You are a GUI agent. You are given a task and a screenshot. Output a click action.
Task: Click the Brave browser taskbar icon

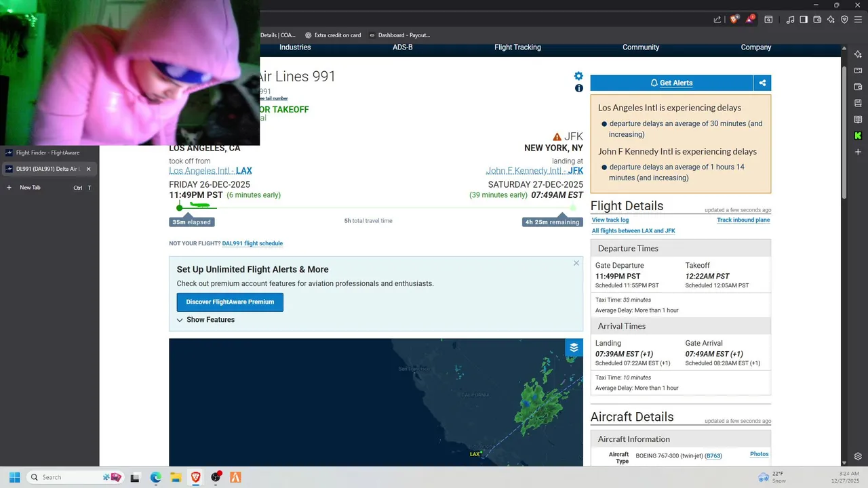click(195, 477)
